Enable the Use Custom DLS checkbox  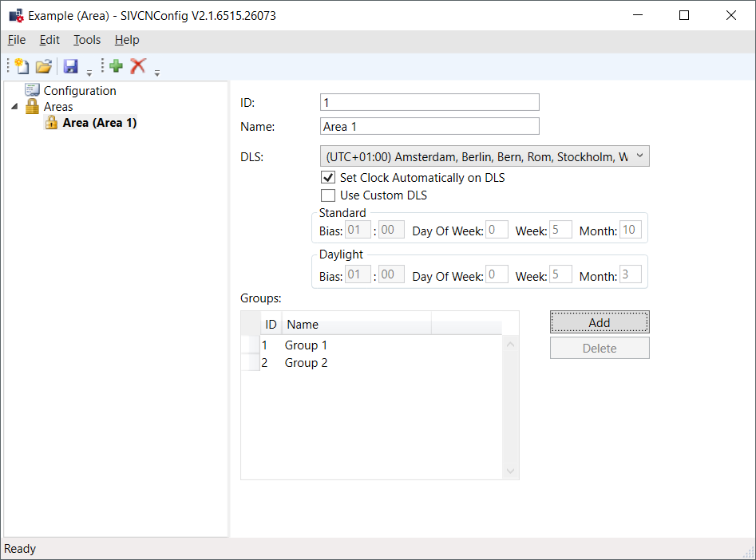pos(327,195)
